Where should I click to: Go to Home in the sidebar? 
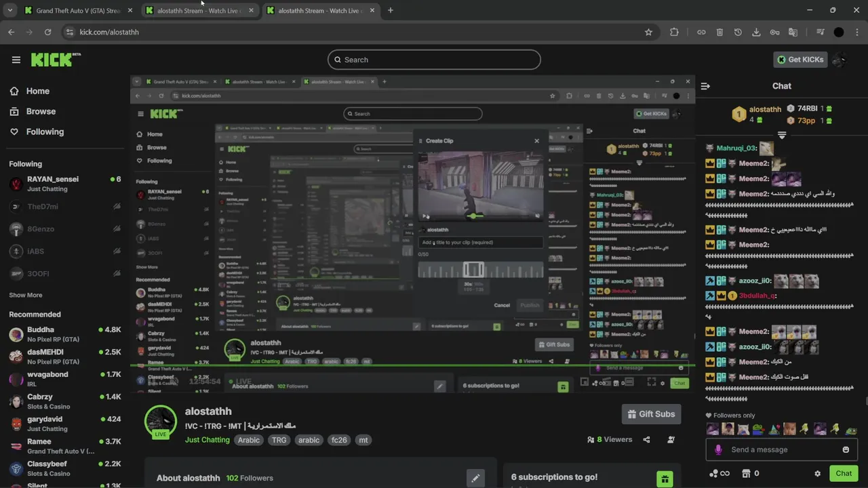tap(30, 91)
